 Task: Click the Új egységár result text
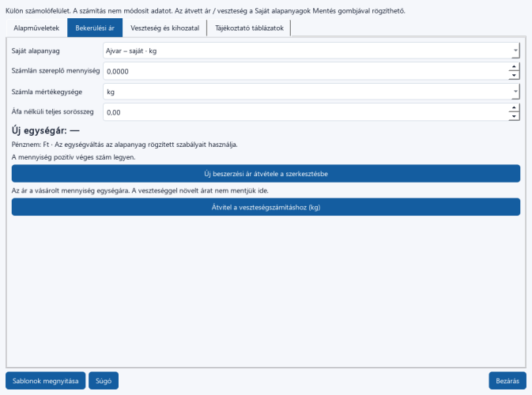[46, 130]
